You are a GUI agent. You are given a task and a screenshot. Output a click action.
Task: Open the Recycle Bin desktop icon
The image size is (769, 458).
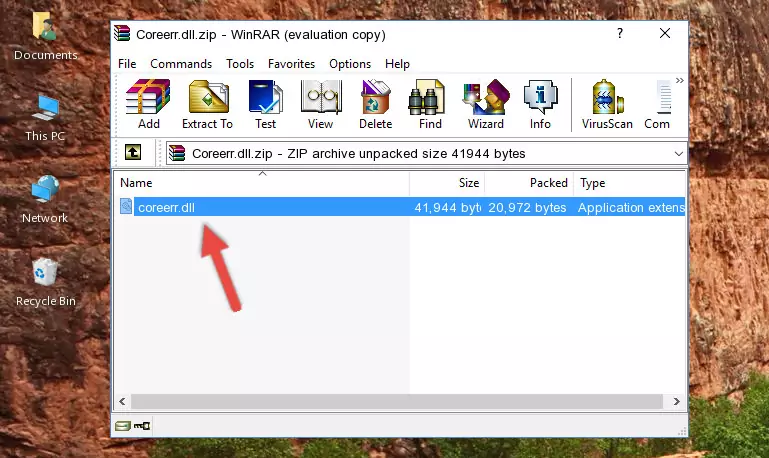click(x=46, y=282)
